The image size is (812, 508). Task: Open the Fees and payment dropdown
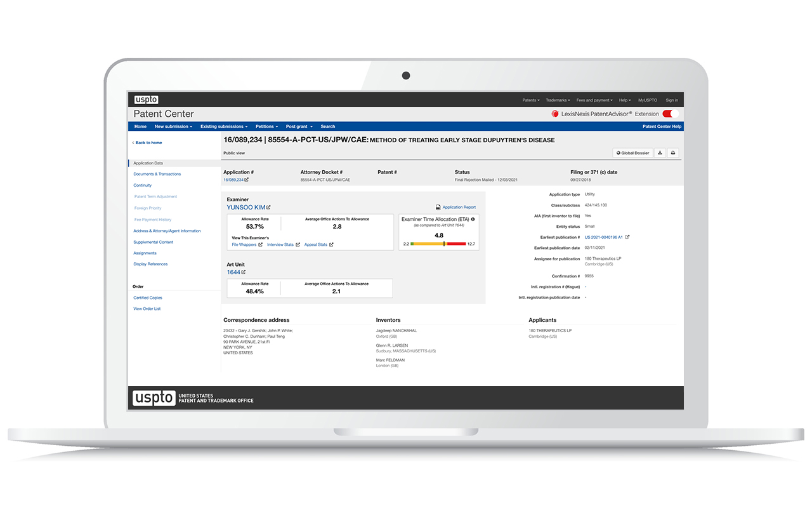594,100
